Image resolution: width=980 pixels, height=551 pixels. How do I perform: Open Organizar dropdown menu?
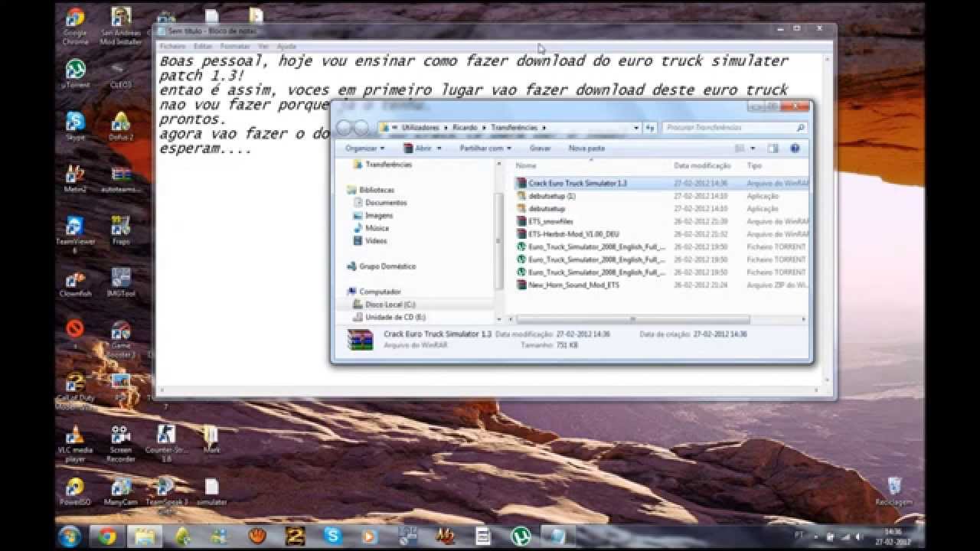click(x=365, y=148)
